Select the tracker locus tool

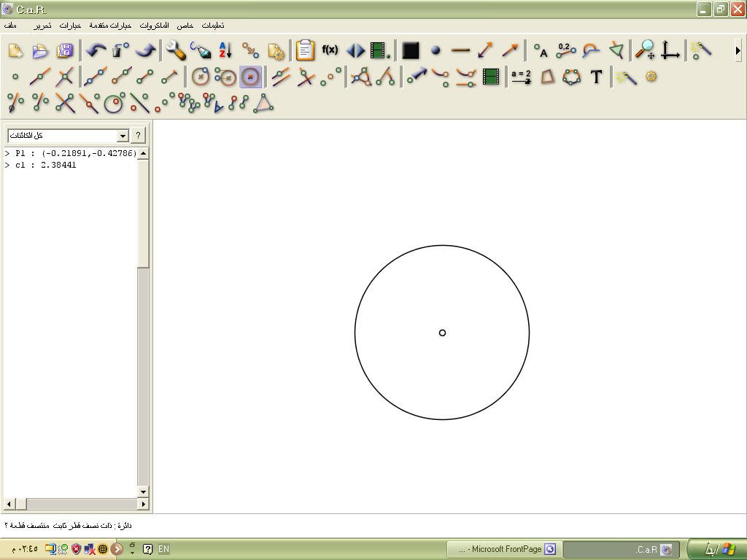point(441,77)
